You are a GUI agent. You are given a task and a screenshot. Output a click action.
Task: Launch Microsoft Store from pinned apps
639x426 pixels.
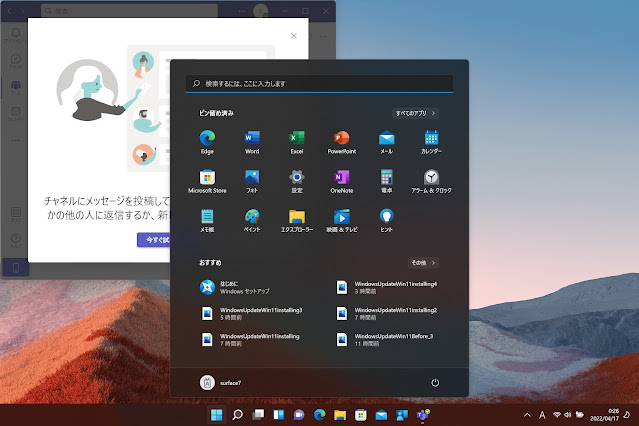click(x=207, y=181)
